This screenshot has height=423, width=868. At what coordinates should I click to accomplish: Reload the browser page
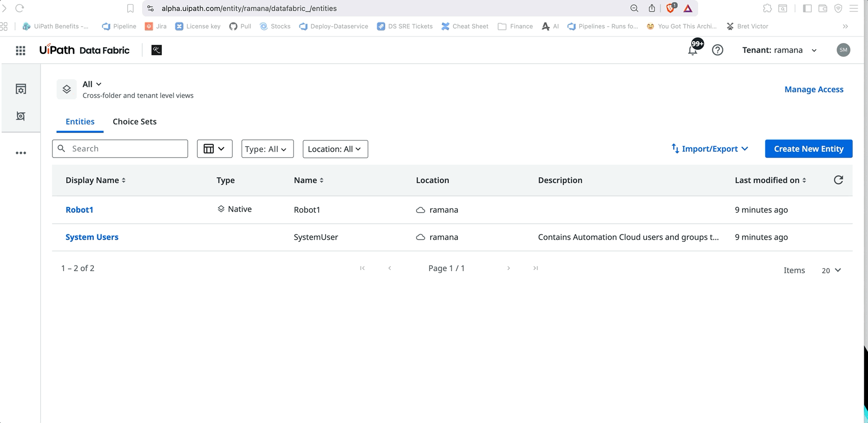click(x=20, y=8)
